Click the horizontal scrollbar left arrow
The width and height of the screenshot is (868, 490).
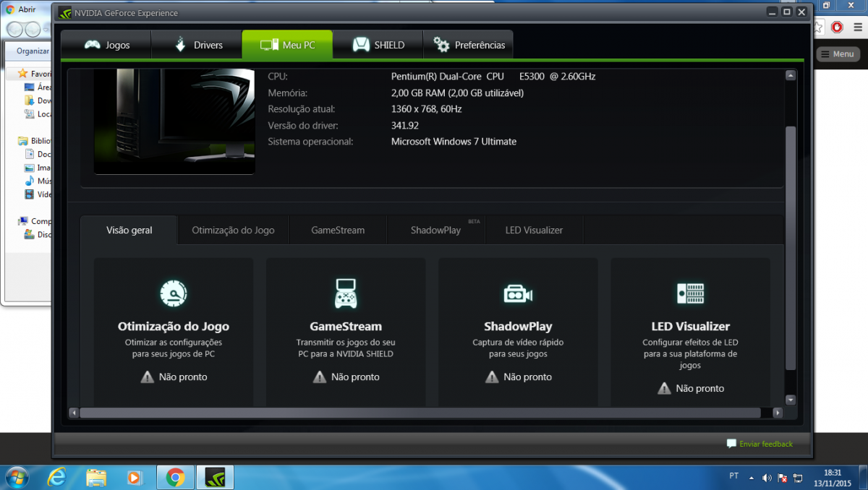tap(73, 413)
